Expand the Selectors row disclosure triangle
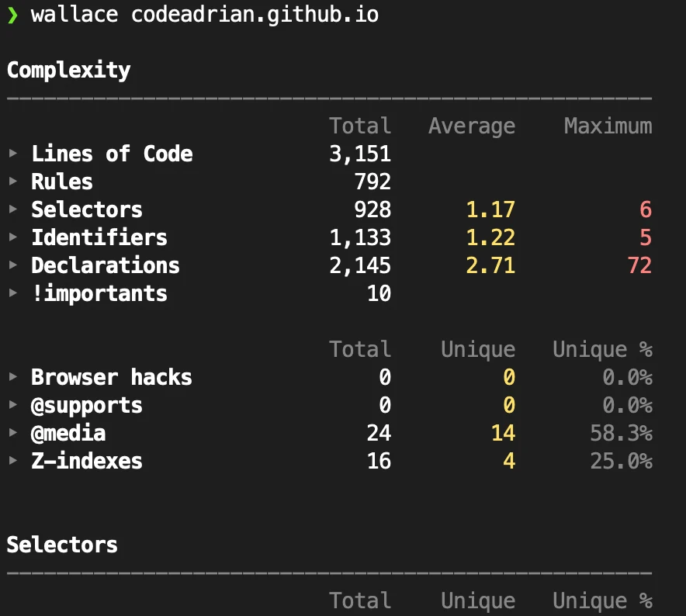The height and width of the screenshot is (616, 686). tap(12, 209)
